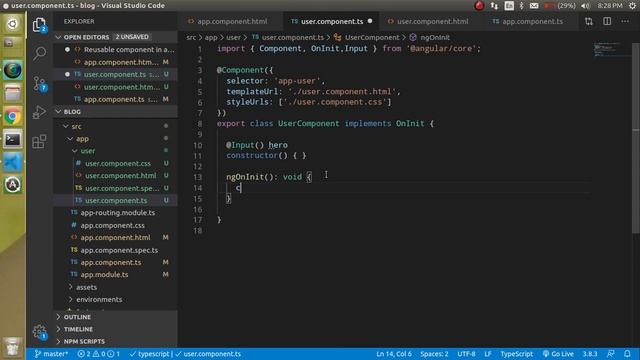Select user.component.ts in Open Editors list
The height and width of the screenshot is (360, 640).
(116, 74)
